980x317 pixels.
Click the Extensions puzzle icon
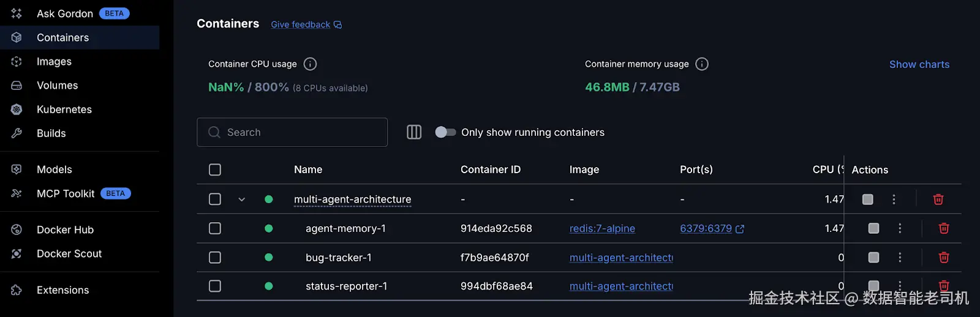click(17, 290)
